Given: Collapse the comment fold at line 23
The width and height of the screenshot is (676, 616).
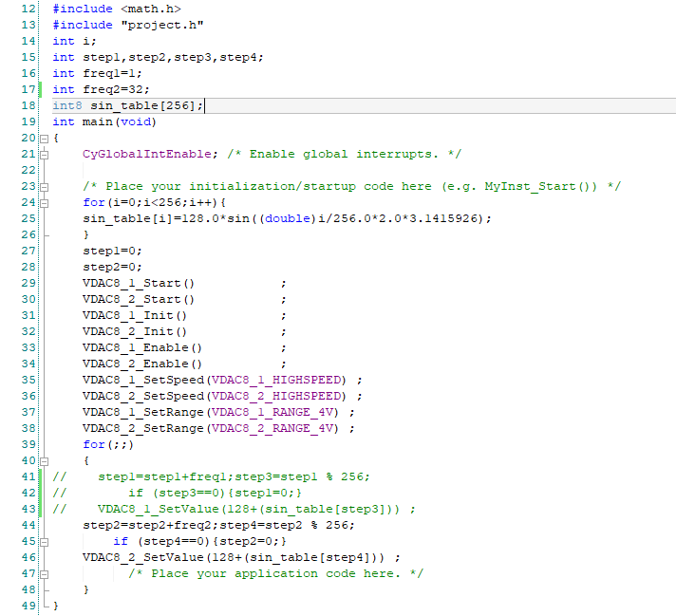Looking at the screenshot, I should [44, 187].
